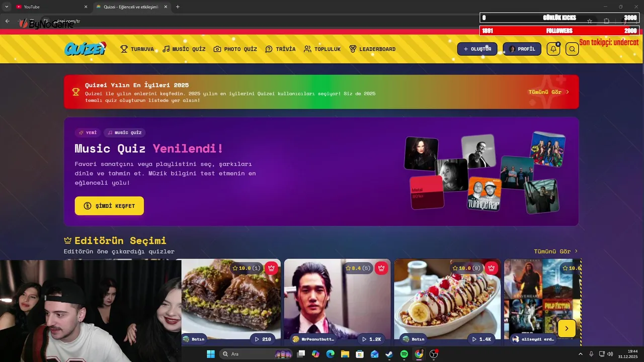The height and width of the screenshot is (362, 644).
Task: Open the Batın author on the baklava card
Action: 194,339
